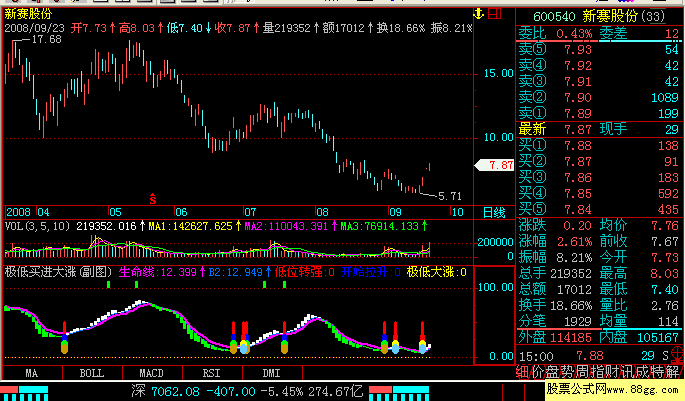685x401 pixels.
Task: Click the 2008/09/23 date in header line
Action: pyautogui.click(x=35, y=28)
